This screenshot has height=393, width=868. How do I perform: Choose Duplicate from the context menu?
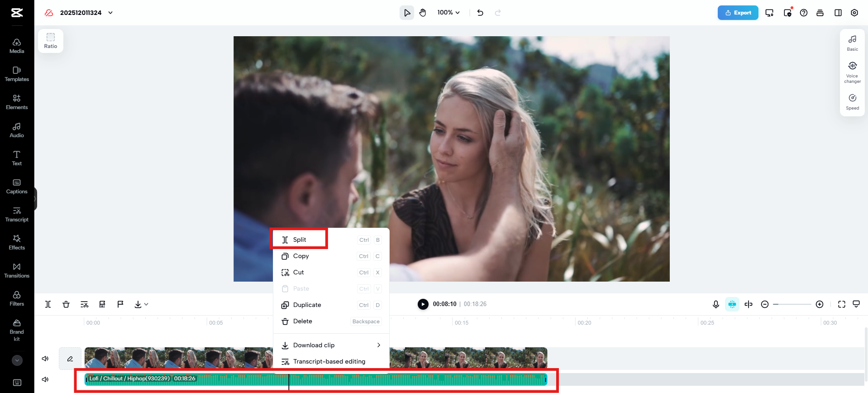[x=331, y=305]
